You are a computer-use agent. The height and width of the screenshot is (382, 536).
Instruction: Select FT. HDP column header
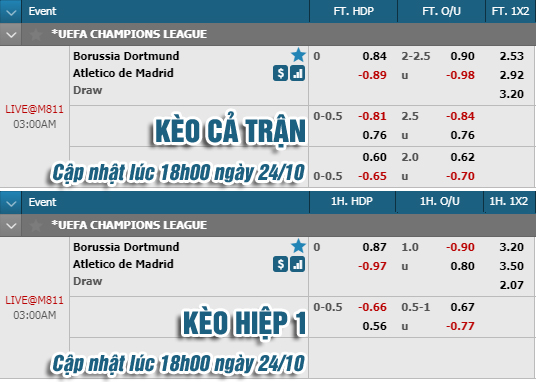[353, 11]
